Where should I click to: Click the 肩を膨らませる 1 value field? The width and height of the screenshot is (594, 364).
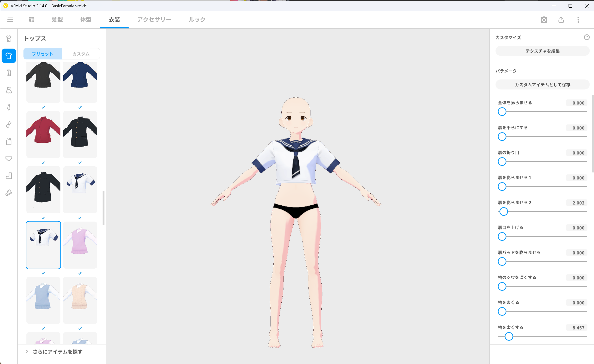pyautogui.click(x=577, y=178)
